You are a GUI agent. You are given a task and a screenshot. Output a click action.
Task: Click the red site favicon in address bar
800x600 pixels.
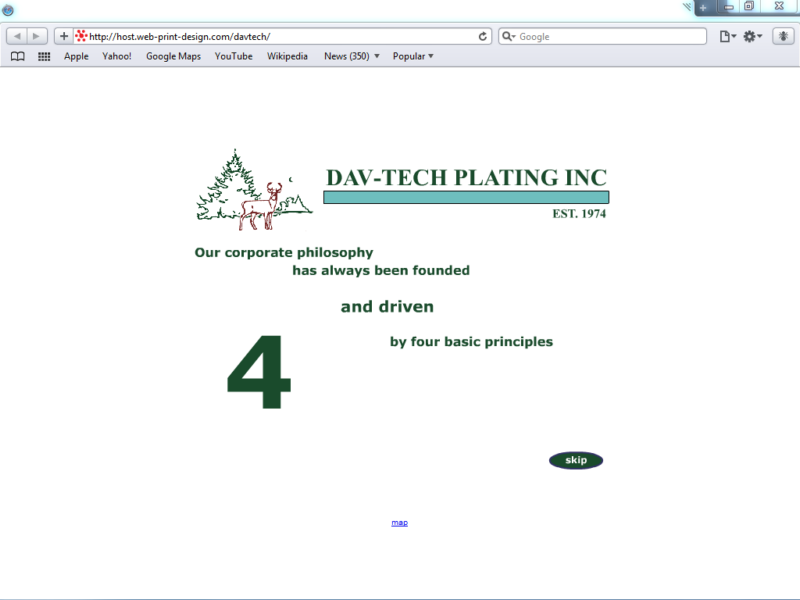[x=81, y=36]
